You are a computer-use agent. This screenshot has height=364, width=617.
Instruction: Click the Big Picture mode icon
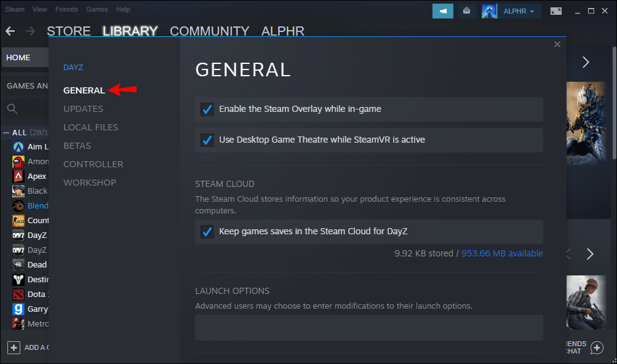[556, 10]
